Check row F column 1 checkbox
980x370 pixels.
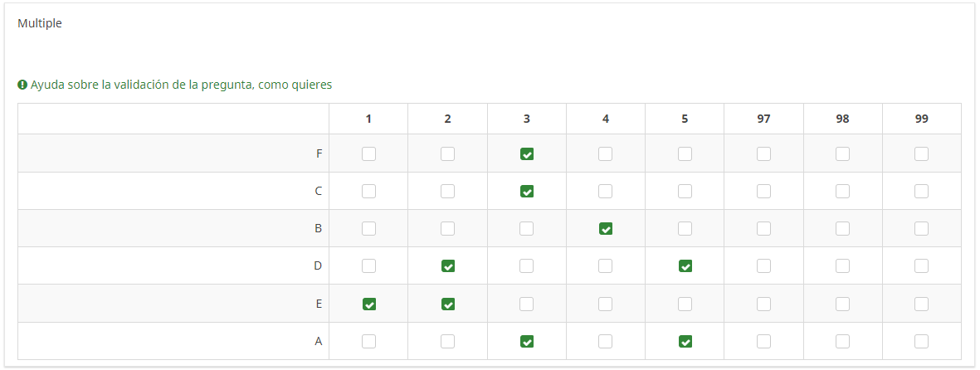368,153
